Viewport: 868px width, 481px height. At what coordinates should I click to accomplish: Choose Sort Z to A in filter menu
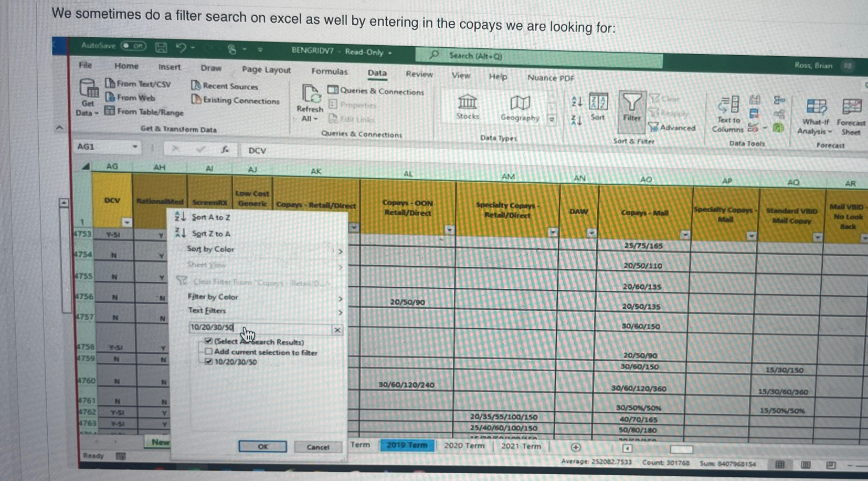tap(210, 233)
